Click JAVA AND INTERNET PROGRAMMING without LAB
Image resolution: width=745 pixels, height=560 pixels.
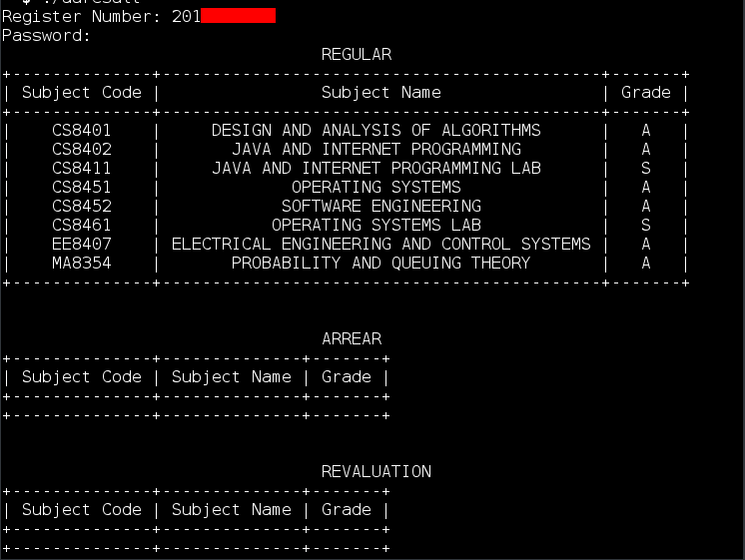[376, 149]
